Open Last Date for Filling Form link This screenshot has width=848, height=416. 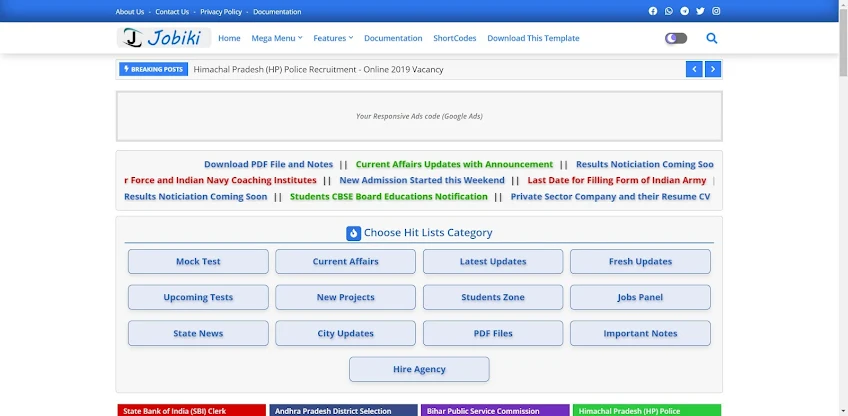(x=617, y=180)
